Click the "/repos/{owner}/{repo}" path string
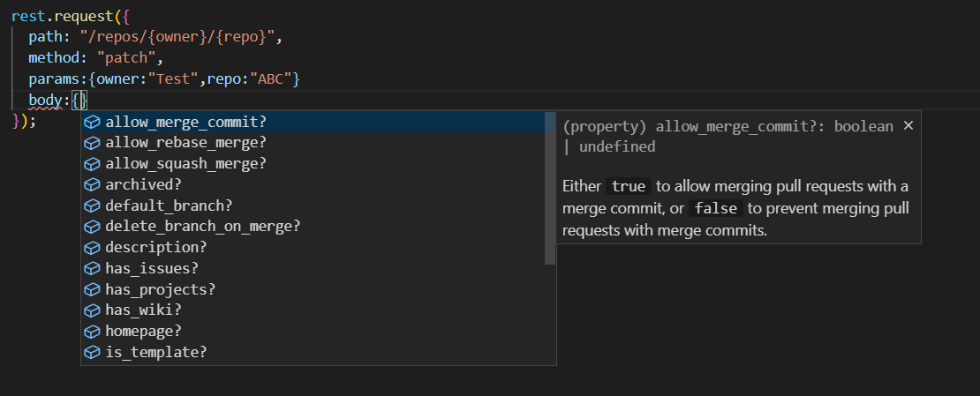 pos(177,37)
